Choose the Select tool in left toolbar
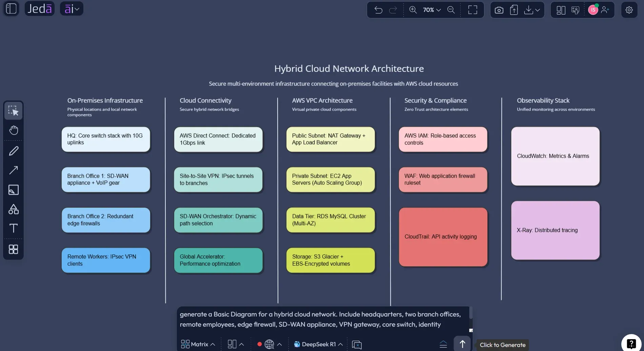 pyautogui.click(x=14, y=111)
